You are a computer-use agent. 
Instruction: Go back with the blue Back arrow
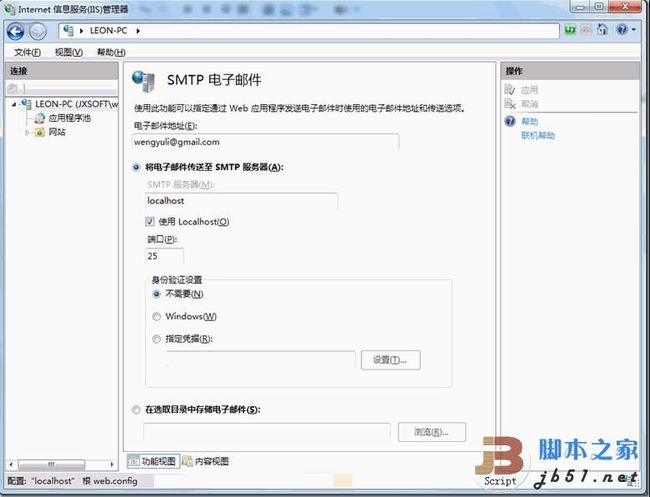coord(16,31)
